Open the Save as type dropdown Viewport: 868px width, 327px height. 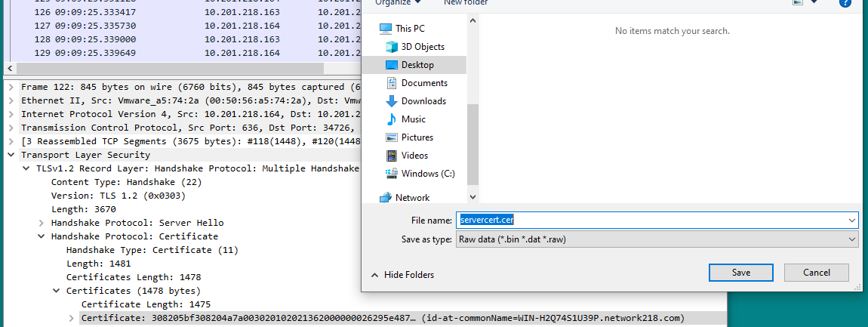[x=657, y=239]
